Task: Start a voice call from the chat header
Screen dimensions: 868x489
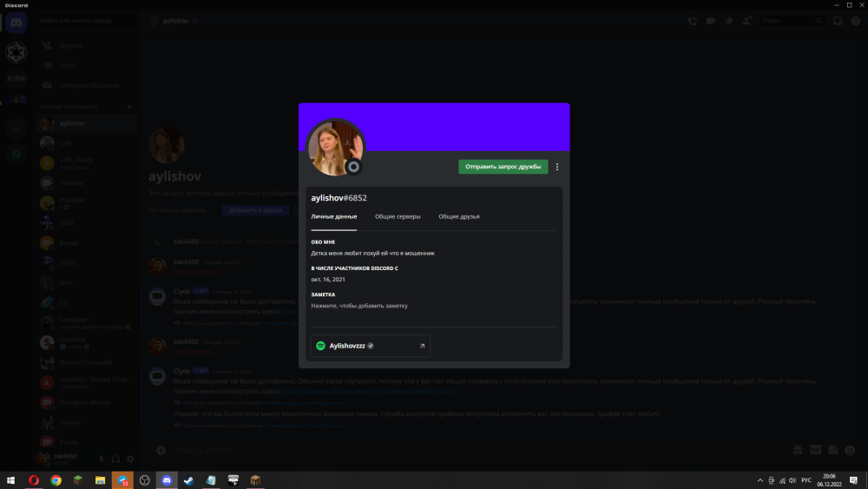Action: (693, 21)
